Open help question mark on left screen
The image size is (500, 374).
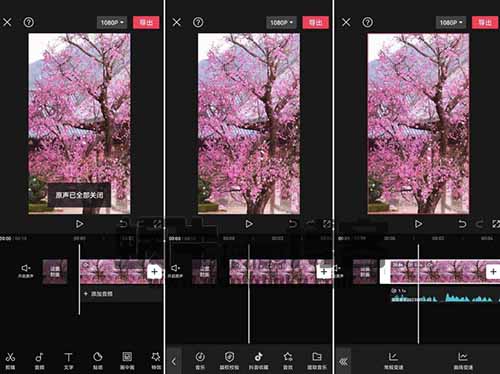click(29, 22)
